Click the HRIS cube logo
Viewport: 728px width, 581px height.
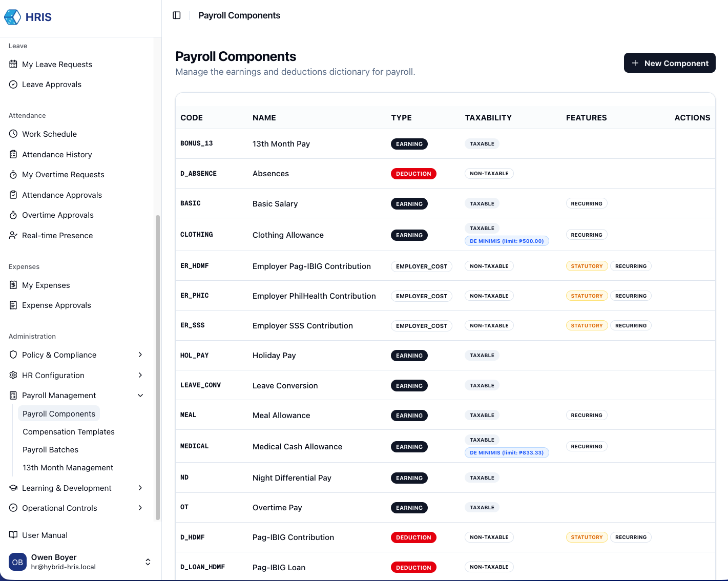click(13, 17)
